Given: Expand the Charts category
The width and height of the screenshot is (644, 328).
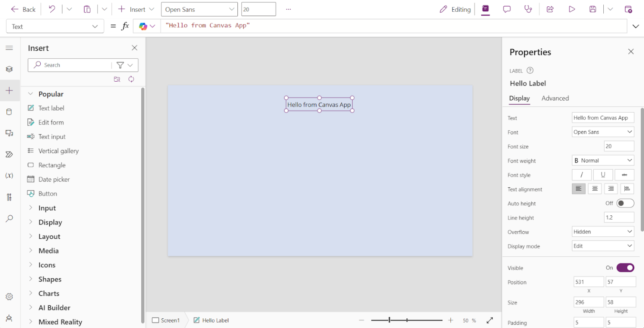Looking at the screenshot, I should 49,293.
